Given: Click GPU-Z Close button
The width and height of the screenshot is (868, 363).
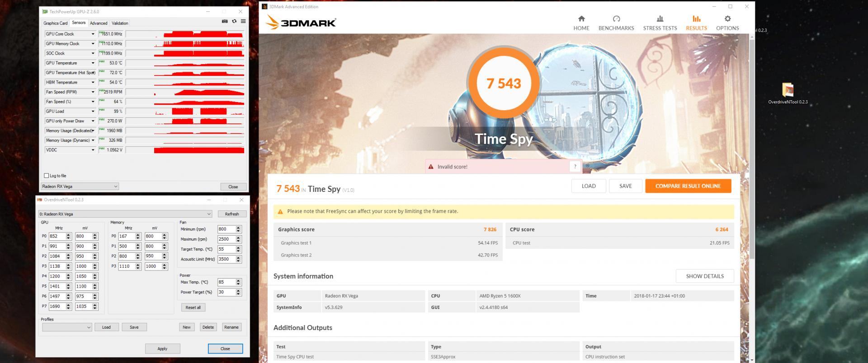Looking at the screenshot, I should click(x=233, y=186).
